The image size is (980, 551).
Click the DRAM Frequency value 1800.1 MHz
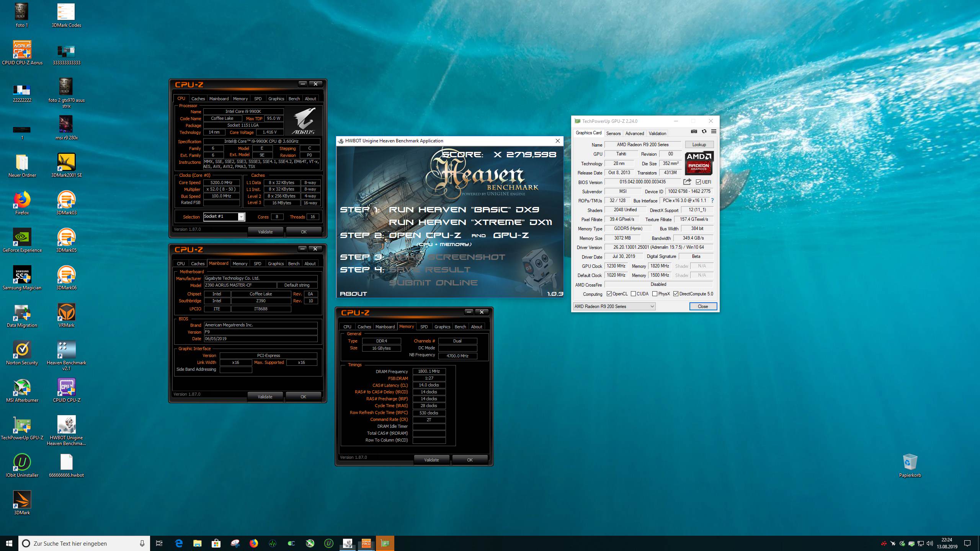click(x=429, y=371)
